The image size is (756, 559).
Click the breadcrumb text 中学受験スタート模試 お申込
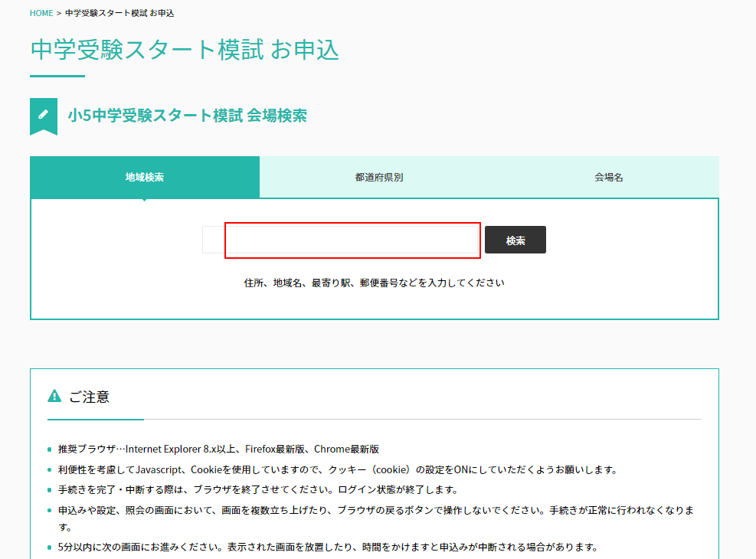(x=119, y=13)
